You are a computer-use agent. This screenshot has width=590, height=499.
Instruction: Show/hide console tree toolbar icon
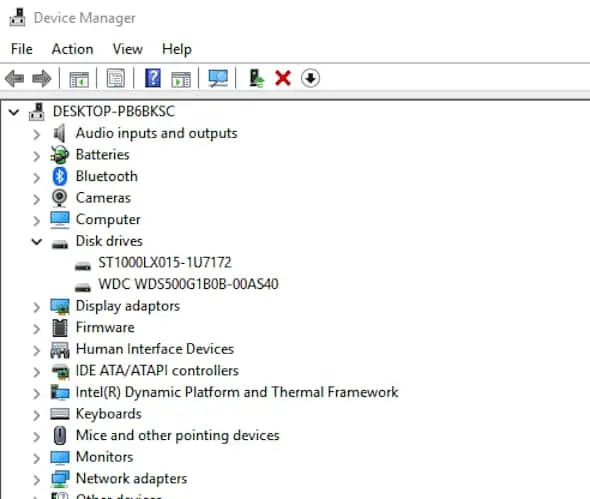coord(79,79)
